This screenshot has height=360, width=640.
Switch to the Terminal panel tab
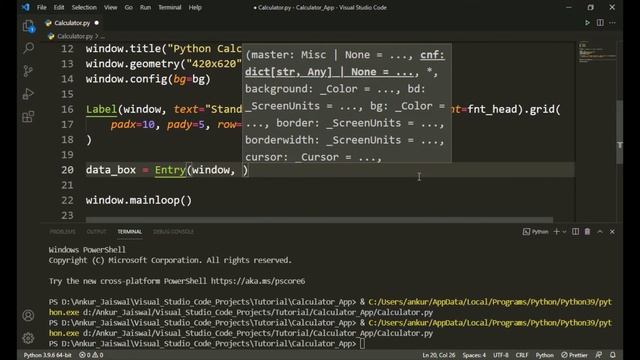[129, 231]
